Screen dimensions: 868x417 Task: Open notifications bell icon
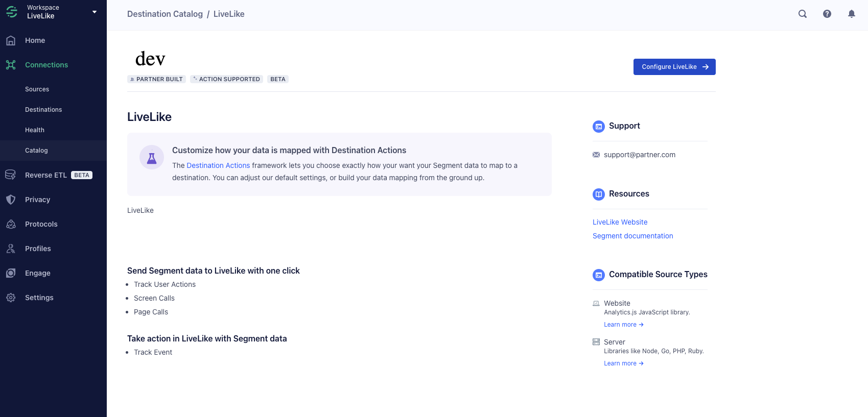click(852, 14)
